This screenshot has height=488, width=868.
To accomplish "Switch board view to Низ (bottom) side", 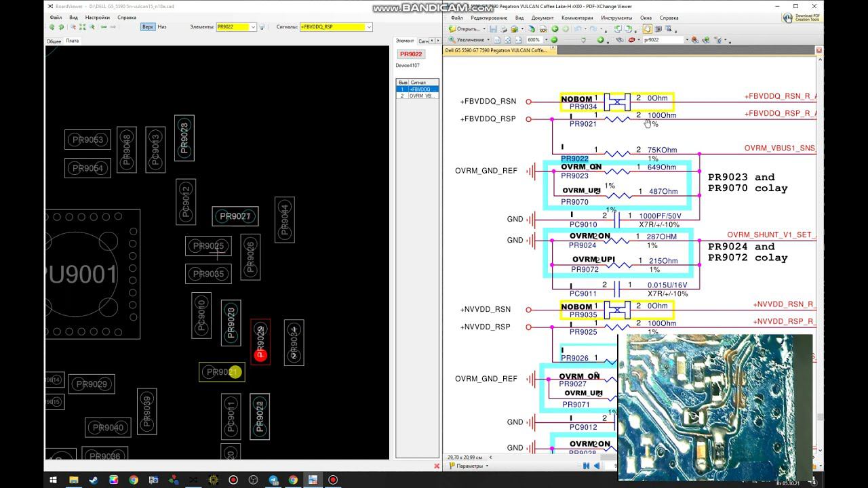I will coord(161,27).
